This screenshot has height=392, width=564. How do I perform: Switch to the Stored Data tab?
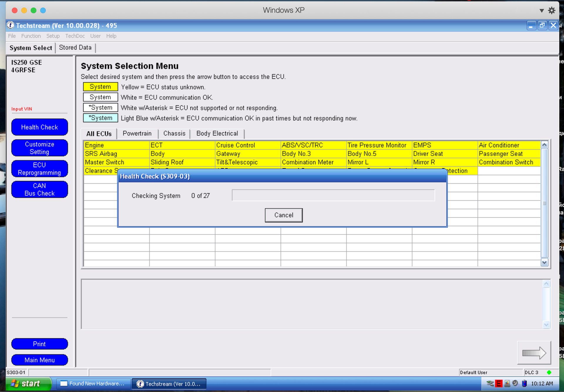75,48
